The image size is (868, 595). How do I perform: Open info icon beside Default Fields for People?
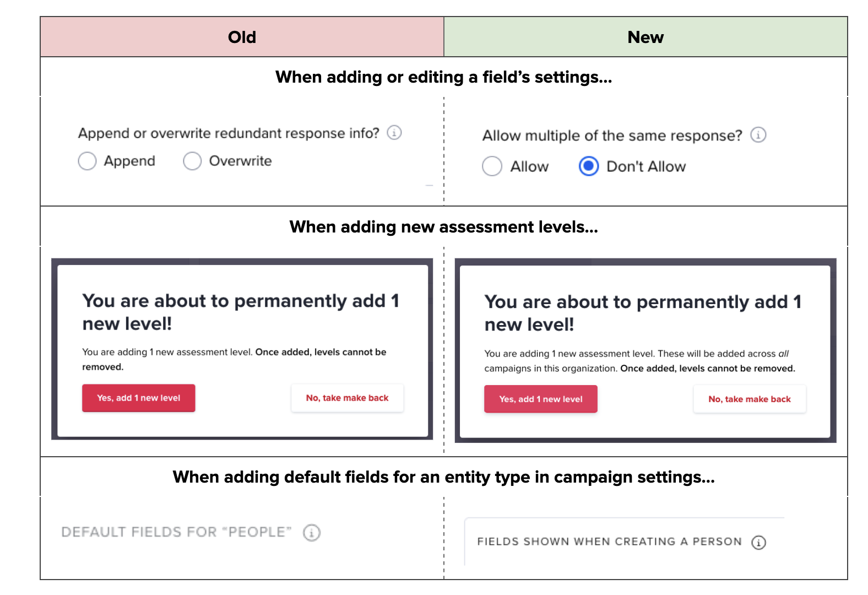coord(312,533)
